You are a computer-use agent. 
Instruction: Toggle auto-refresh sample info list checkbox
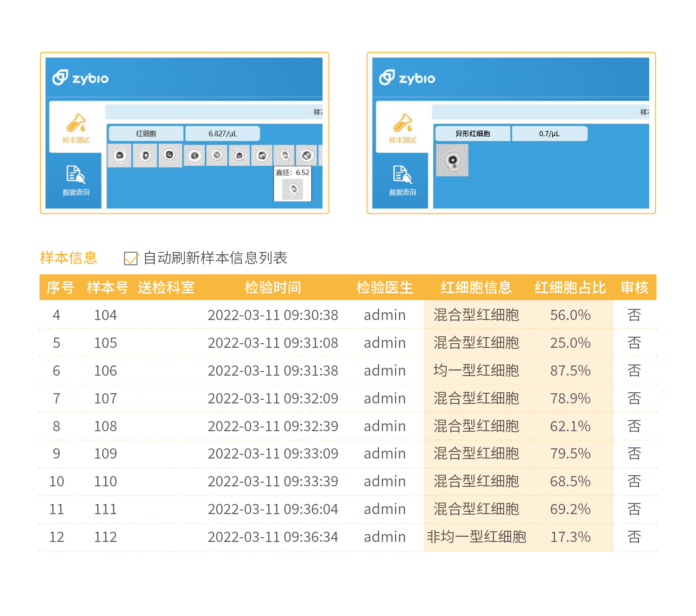coord(131,258)
